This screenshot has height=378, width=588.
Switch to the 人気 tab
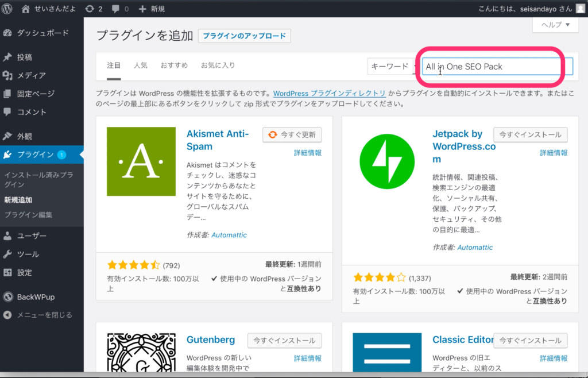pos(141,65)
